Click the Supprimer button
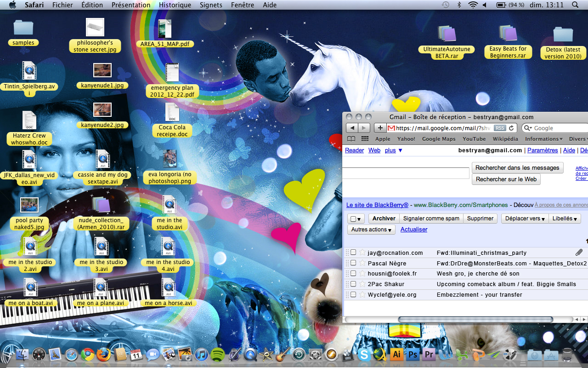 click(480, 218)
